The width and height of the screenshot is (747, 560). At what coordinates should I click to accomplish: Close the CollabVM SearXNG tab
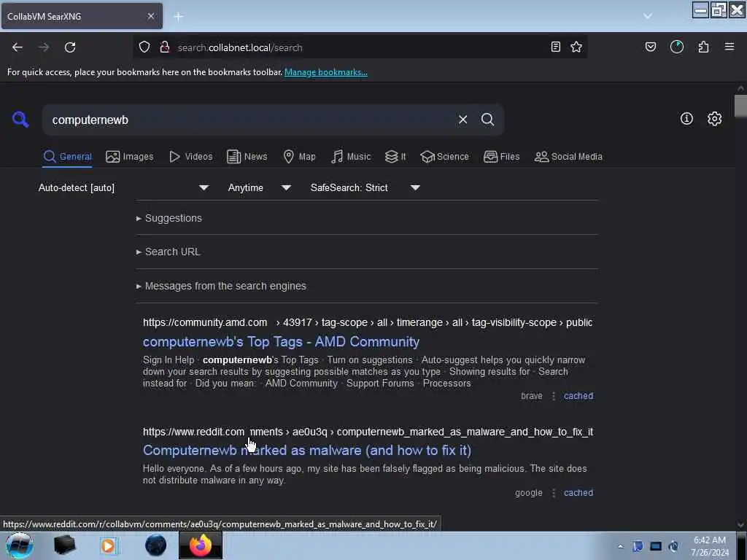click(150, 16)
